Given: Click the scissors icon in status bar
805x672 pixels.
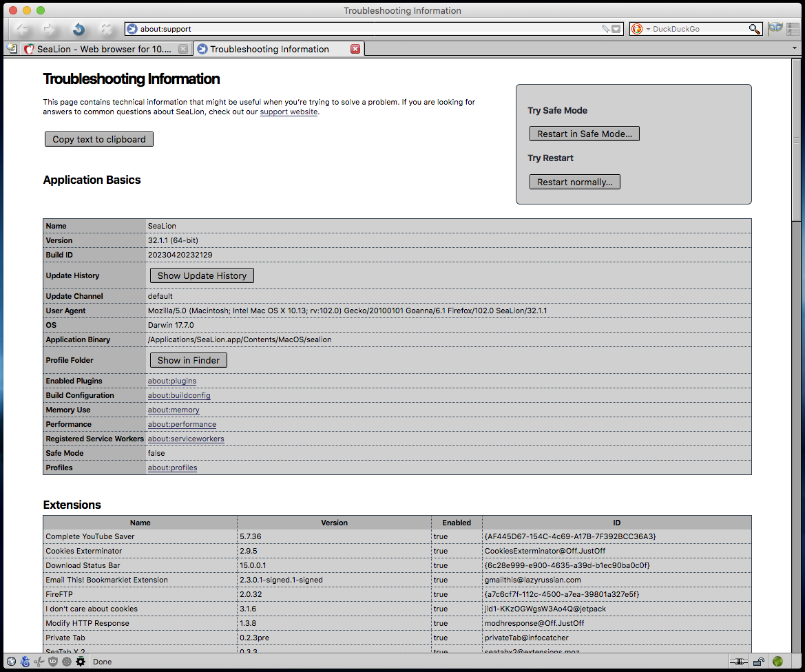Looking at the screenshot, I should (39, 661).
